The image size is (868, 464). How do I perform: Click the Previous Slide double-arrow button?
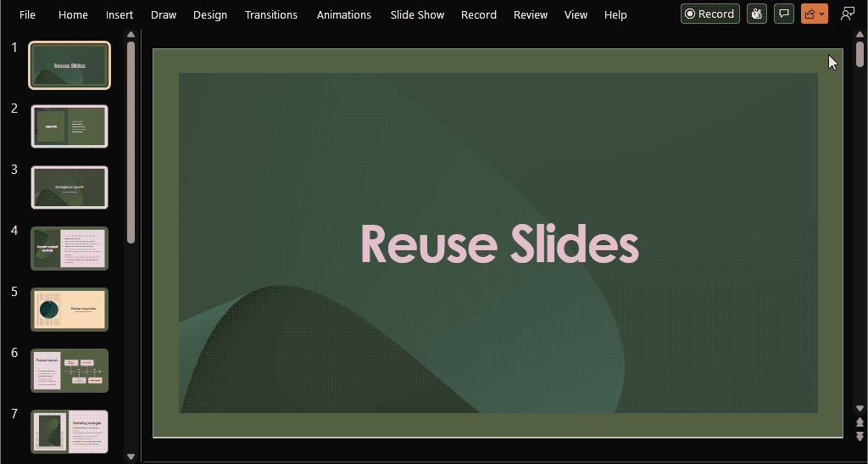click(x=860, y=422)
